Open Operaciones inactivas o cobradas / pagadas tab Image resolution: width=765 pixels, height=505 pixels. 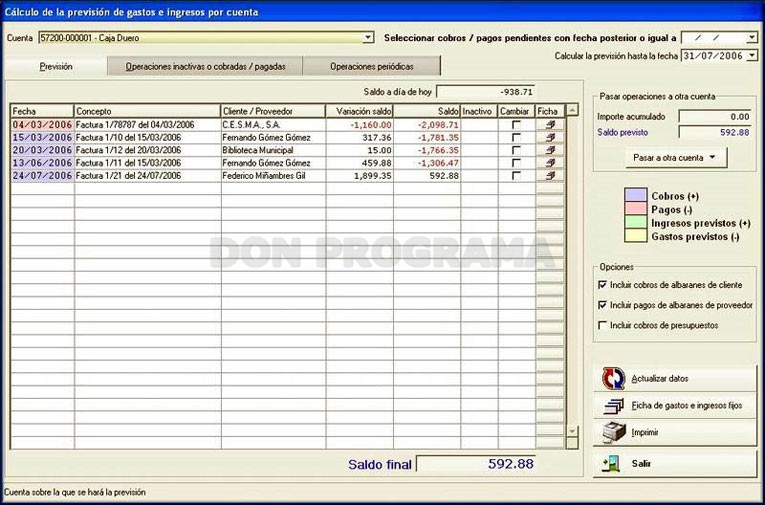pyautogui.click(x=205, y=66)
